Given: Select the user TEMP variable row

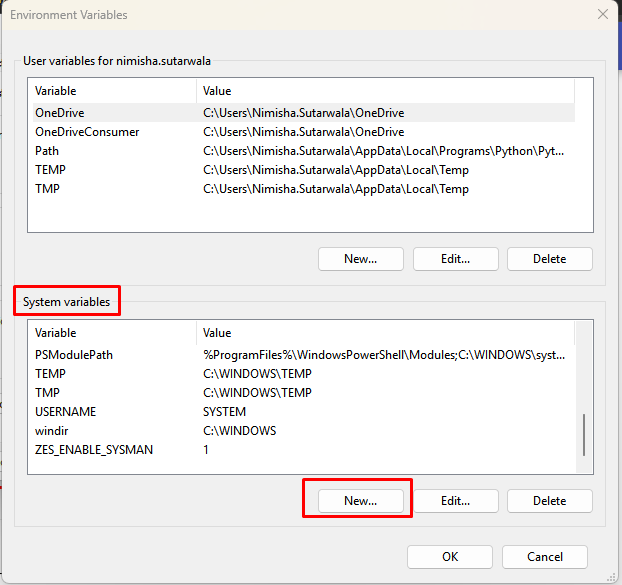Looking at the screenshot, I should tap(50, 170).
